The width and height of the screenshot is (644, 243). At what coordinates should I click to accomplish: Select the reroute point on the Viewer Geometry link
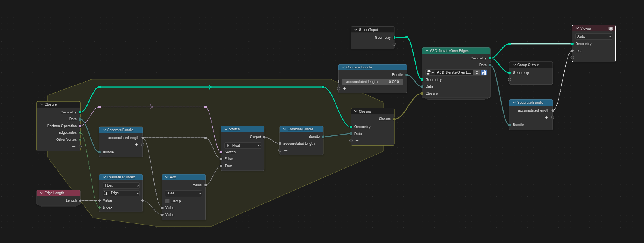click(x=509, y=44)
